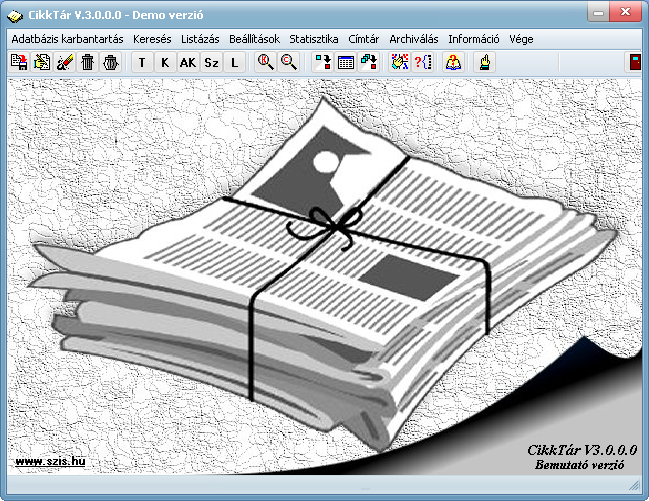Click the eraser brush toolbar icon
Screen dimensions: 649x501
tap(65, 63)
